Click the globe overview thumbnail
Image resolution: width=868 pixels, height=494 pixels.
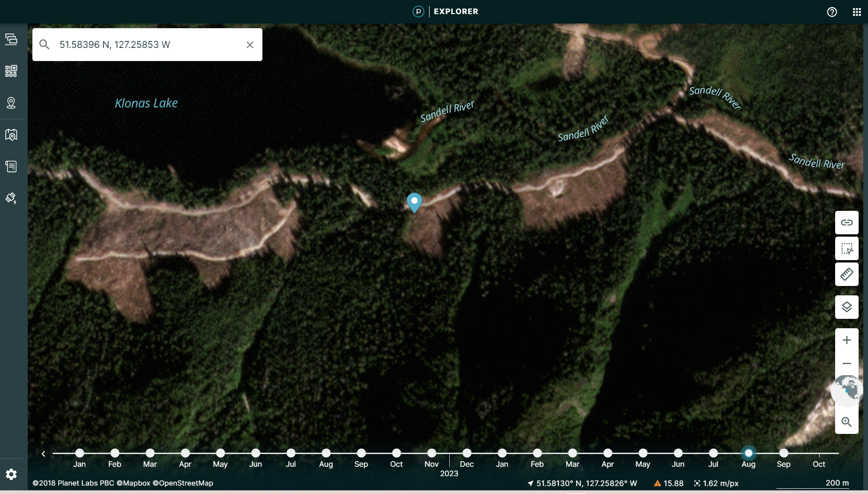[847, 391]
